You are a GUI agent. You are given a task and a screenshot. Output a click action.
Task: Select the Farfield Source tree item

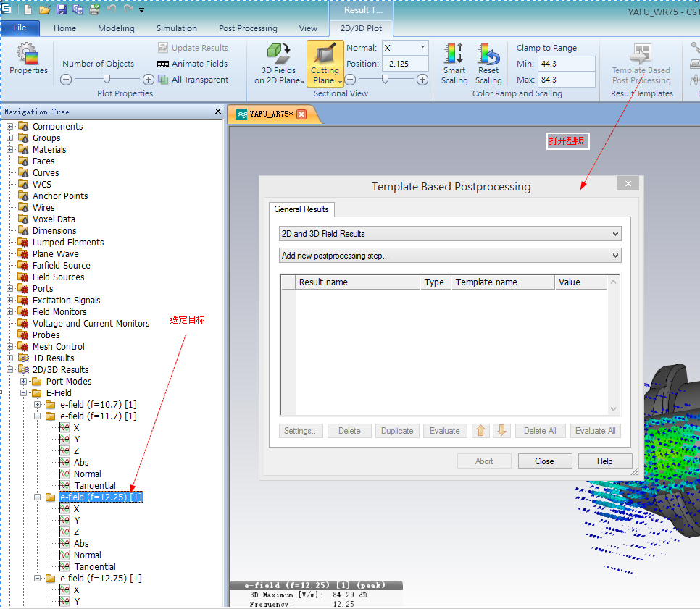[x=61, y=266]
